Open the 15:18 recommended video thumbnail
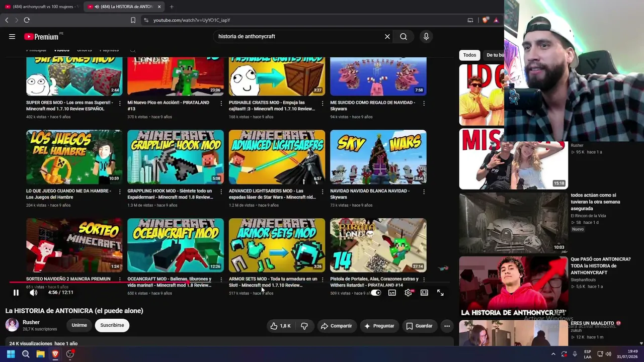 tap(513, 159)
